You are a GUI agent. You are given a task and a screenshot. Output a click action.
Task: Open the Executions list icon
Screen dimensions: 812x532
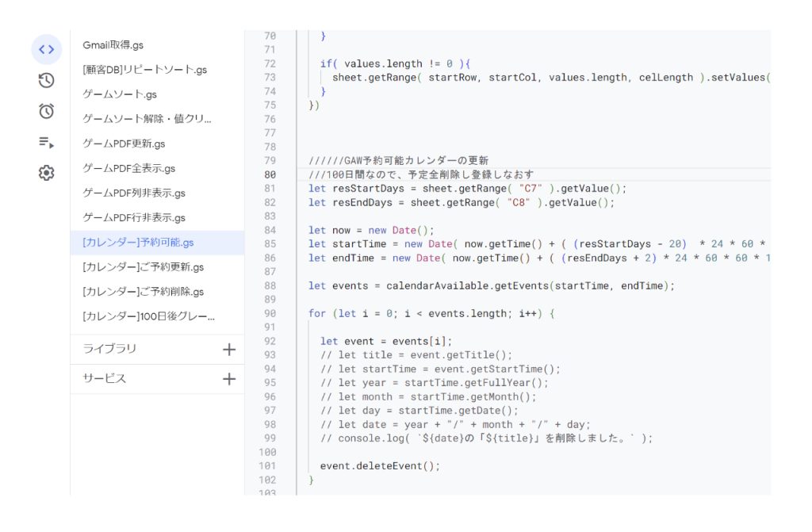46,142
